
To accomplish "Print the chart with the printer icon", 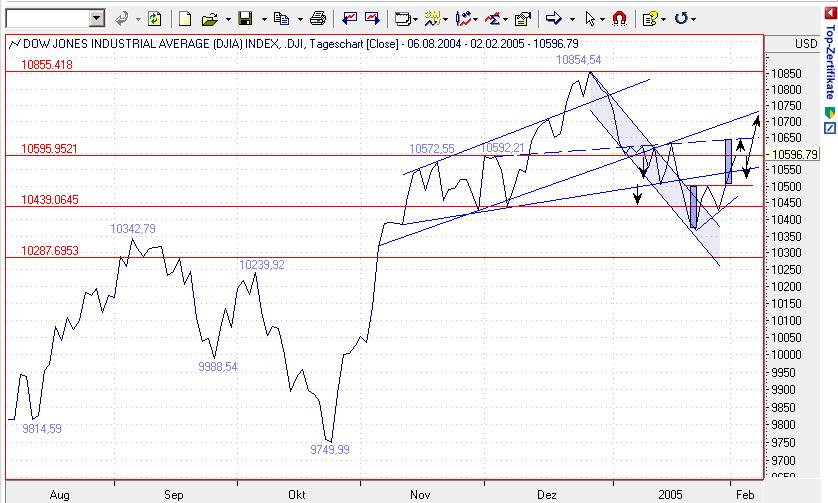I will 318,19.
